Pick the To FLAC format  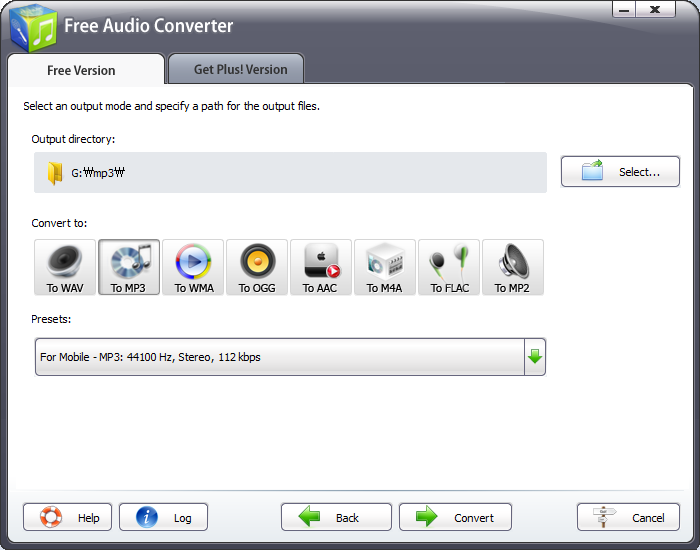[x=449, y=267]
